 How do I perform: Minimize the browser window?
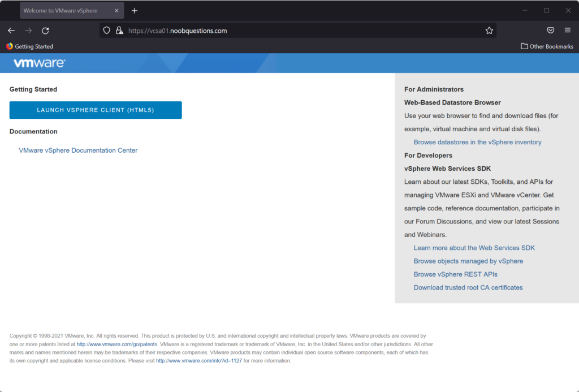pyautogui.click(x=525, y=11)
